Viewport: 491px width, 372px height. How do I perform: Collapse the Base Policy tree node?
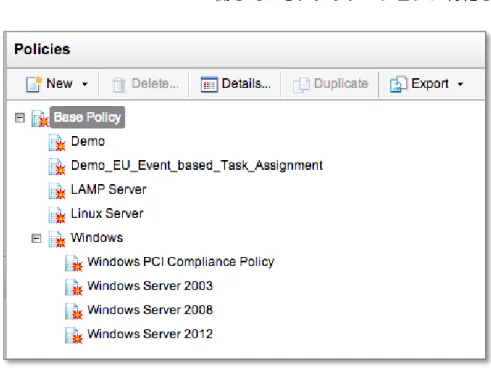20,118
